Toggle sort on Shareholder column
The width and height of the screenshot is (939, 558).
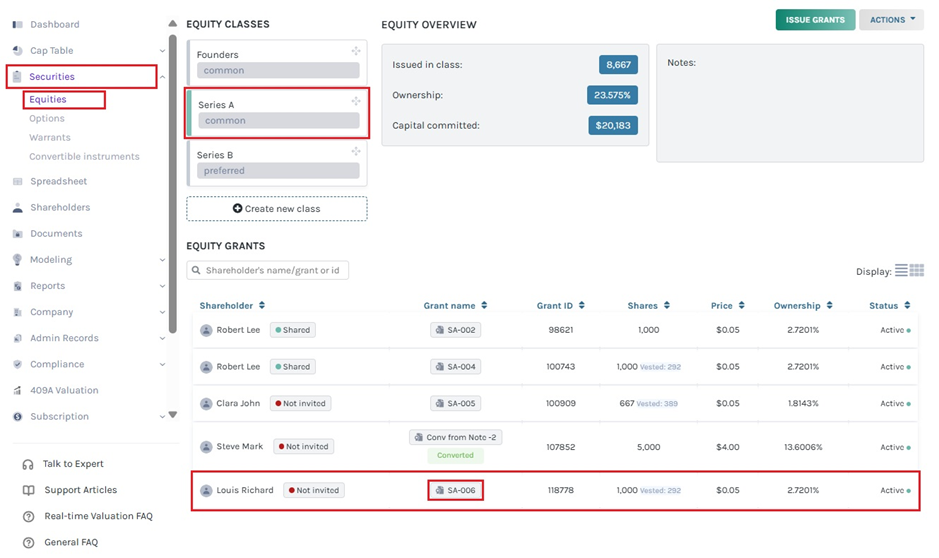(x=262, y=306)
